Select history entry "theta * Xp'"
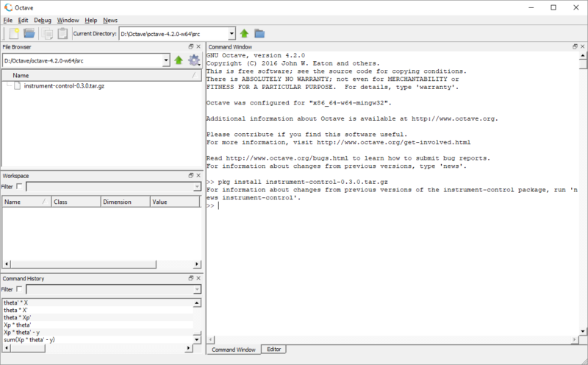This screenshot has width=588, height=365. pos(17,318)
